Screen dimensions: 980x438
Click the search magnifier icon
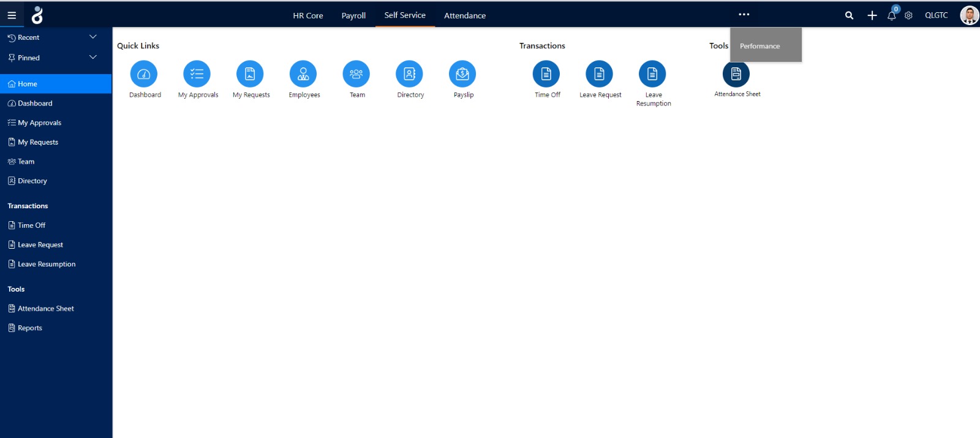click(849, 16)
